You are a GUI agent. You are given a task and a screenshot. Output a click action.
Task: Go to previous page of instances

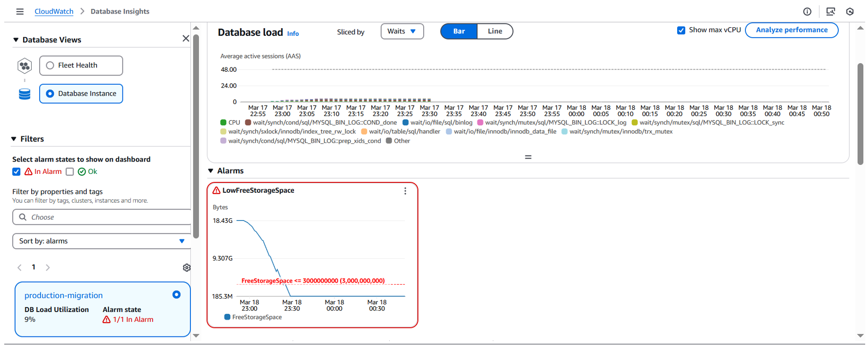click(20, 268)
